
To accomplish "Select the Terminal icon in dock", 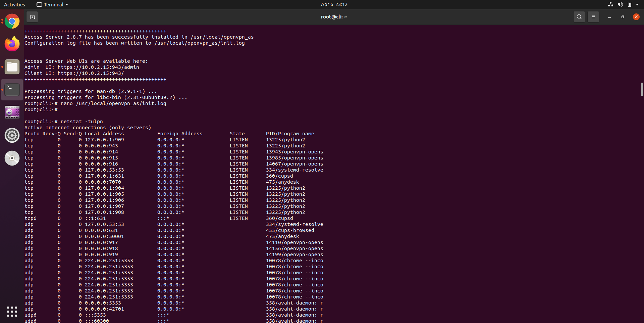I will pos(12,90).
